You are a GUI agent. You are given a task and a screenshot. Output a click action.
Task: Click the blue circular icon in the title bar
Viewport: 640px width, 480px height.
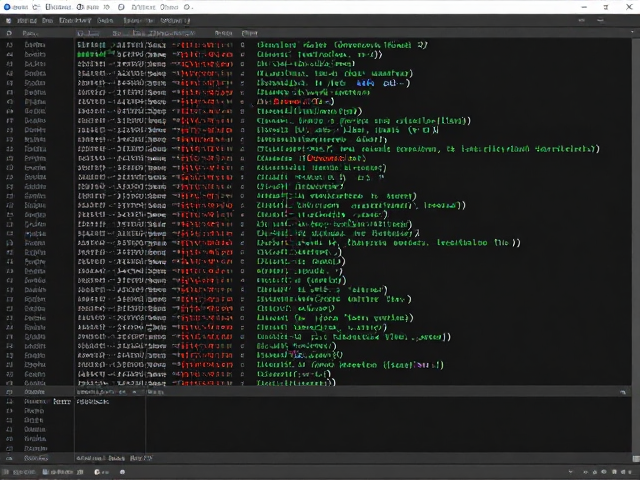coord(7,7)
